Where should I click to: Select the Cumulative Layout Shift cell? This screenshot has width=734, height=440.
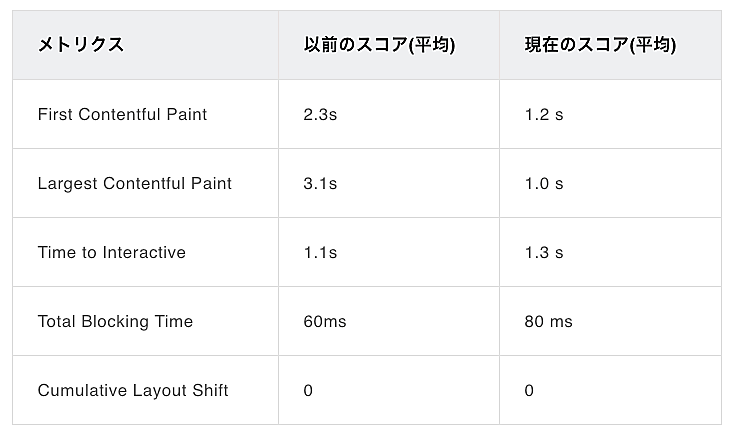point(132,390)
